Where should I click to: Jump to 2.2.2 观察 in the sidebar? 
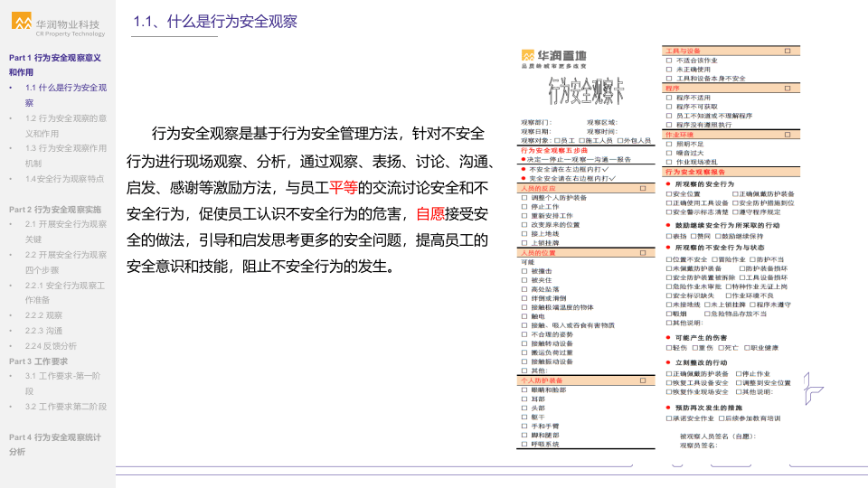pos(43,315)
